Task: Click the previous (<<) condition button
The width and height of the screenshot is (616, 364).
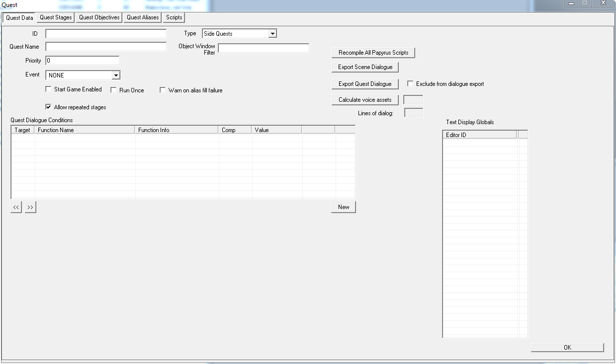Action: (x=16, y=207)
